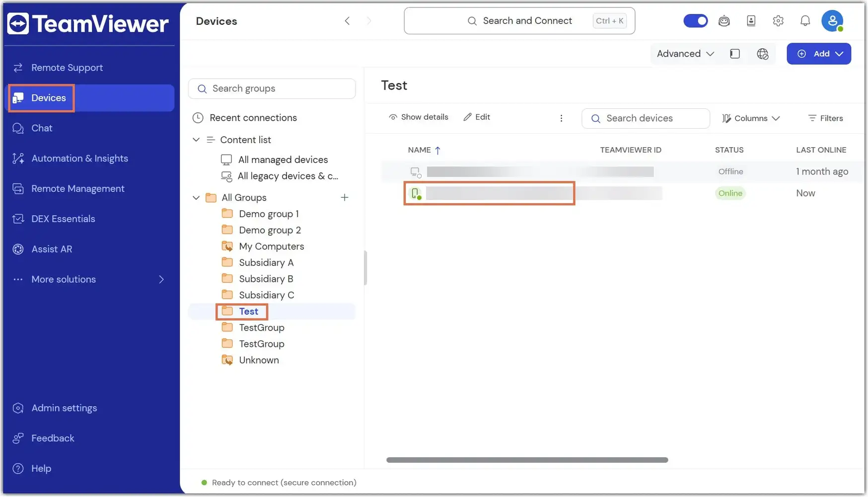Open Subsidiary A folder

(266, 262)
